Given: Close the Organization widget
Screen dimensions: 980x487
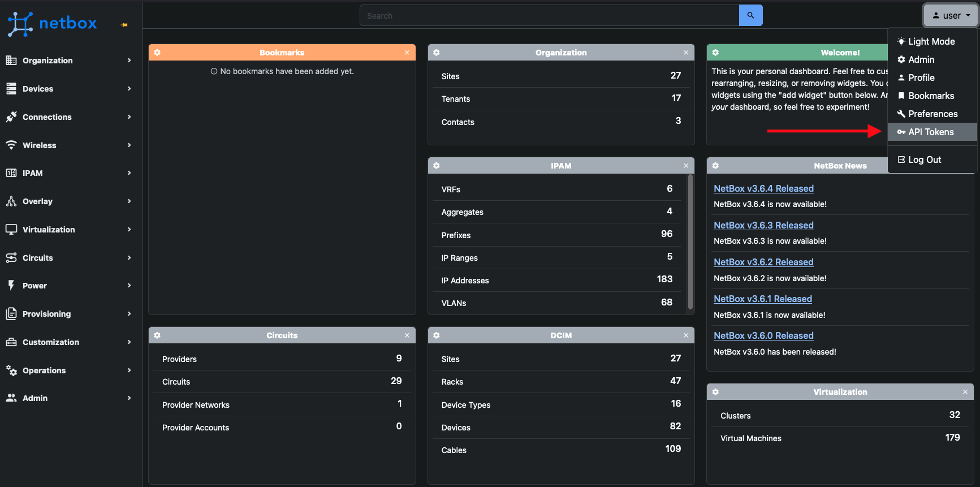Looking at the screenshot, I should tap(686, 53).
